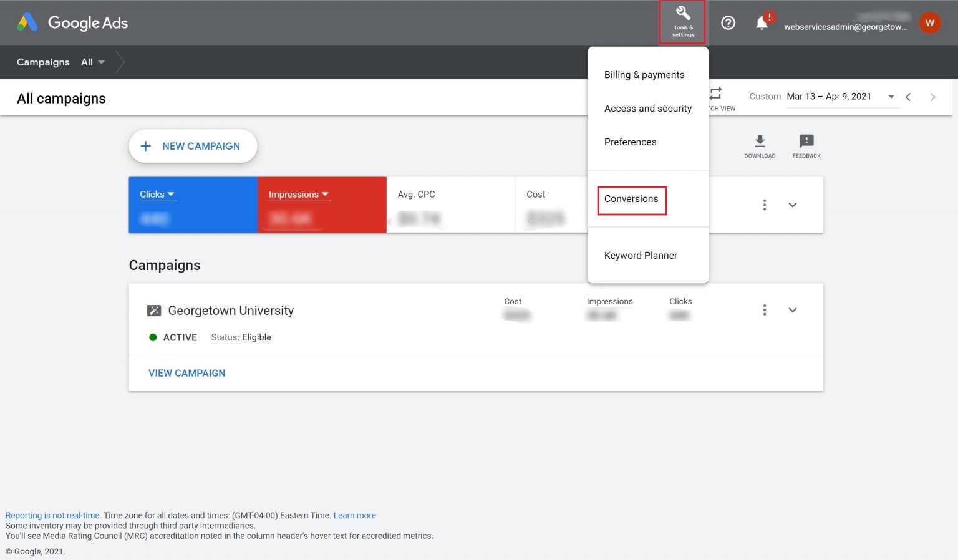958x560 pixels.
Task: Click the NEW CAMPAIGN button
Action: 193,146
